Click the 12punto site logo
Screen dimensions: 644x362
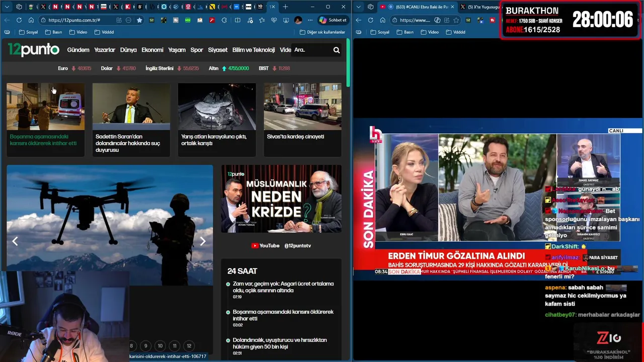pyautogui.click(x=33, y=50)
